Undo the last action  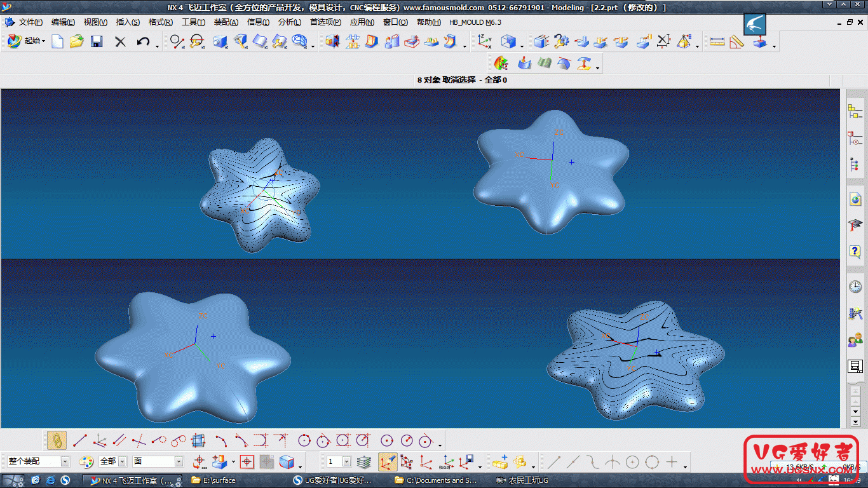click(143, 42)
